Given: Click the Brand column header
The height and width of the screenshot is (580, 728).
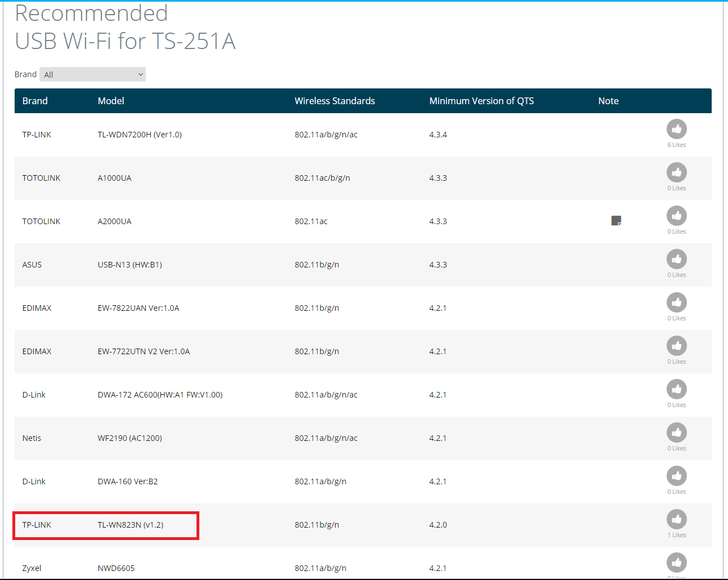Looking at the screenshot, I should (x=35, y=101).
